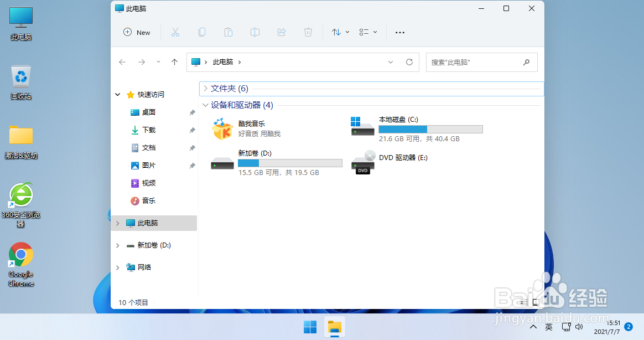
Task: Switch input language via 英 indicator
Action: pyautogui.click(x=548, y=327)
